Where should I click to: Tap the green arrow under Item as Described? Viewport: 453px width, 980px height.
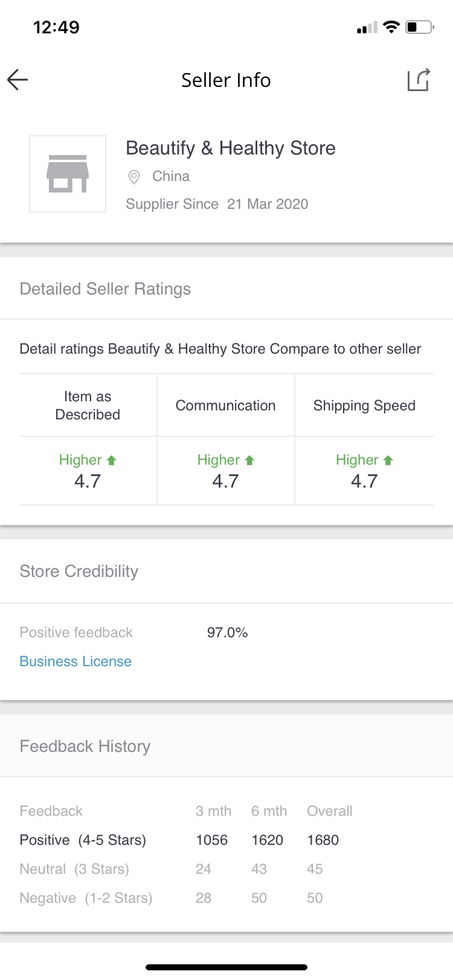[111, 460]
